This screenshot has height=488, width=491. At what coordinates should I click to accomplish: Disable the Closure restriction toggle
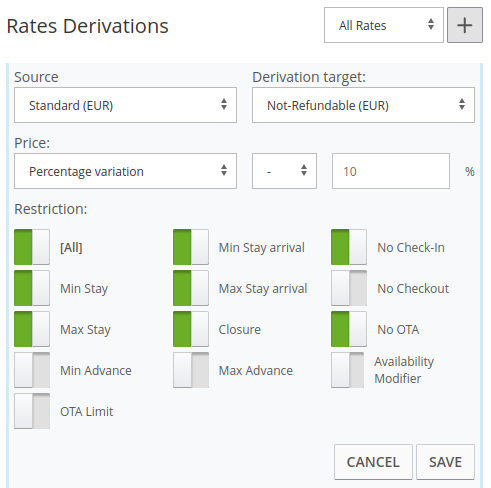click(191, 329)
